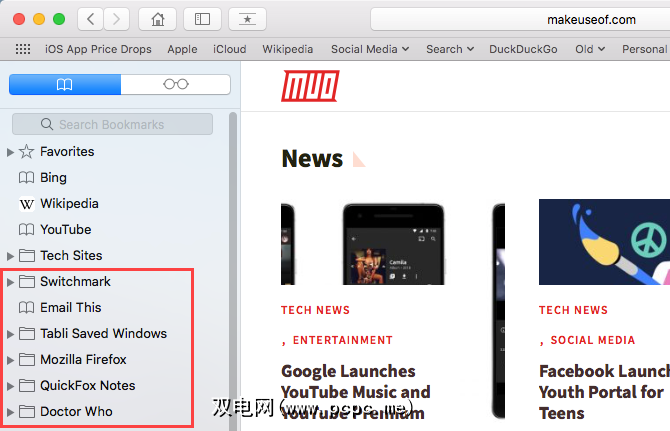Select the Switchmark folder label
The height and width of the screenshot is (431, 670).
(x=76, y=281)
